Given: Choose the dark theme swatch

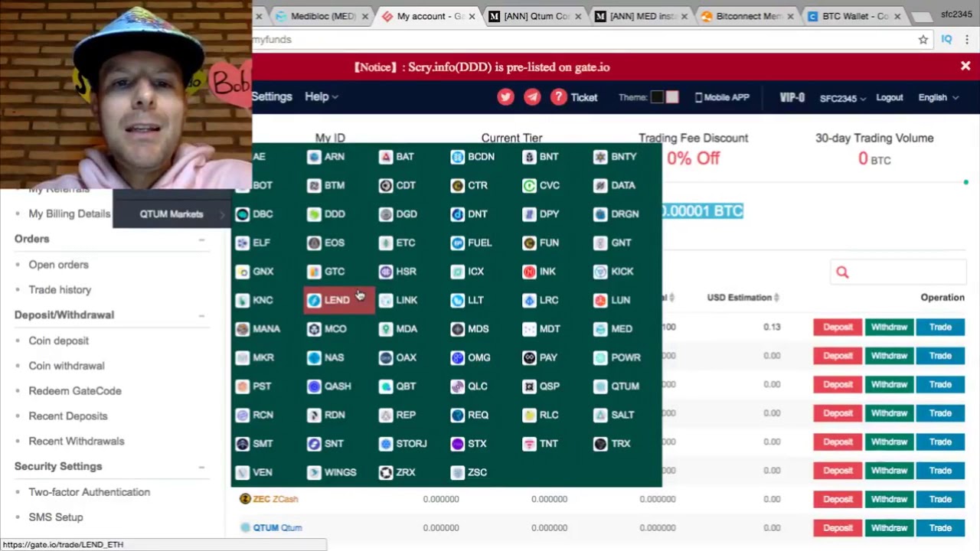Looking at the screenshot, I should [x=657, y=97].
